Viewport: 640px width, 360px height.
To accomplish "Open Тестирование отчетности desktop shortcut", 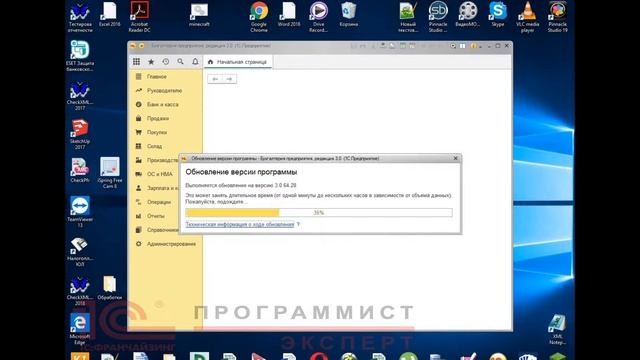I will 80,17.
